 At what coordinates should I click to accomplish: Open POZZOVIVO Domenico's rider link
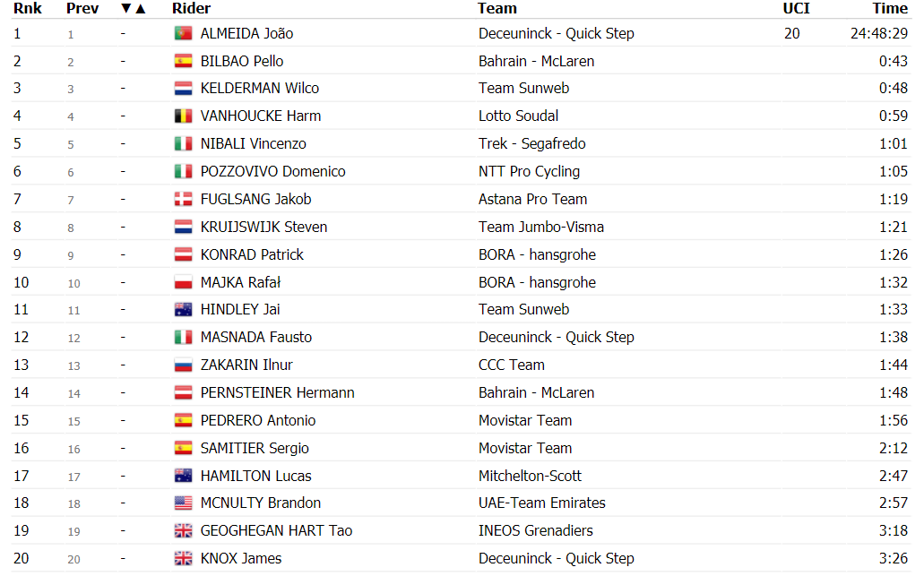(272, 171)
